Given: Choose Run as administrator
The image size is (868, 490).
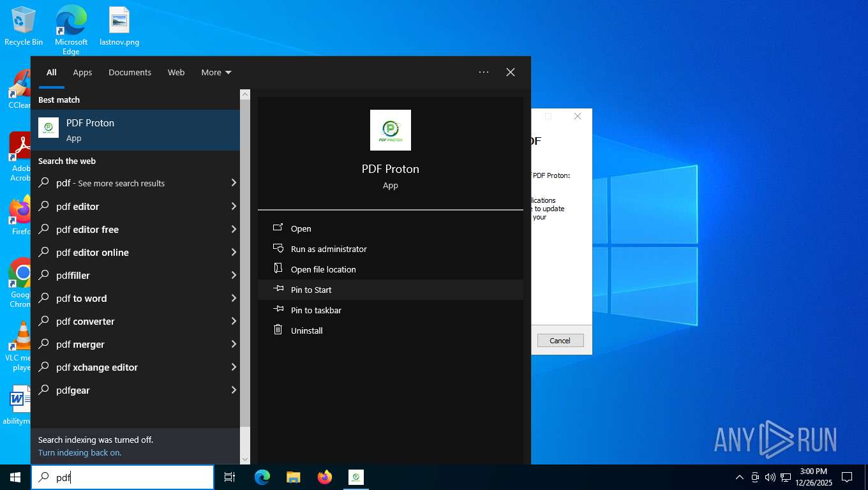Looking at the screenshot, I should pyautogui.click(x=391, y=249).
